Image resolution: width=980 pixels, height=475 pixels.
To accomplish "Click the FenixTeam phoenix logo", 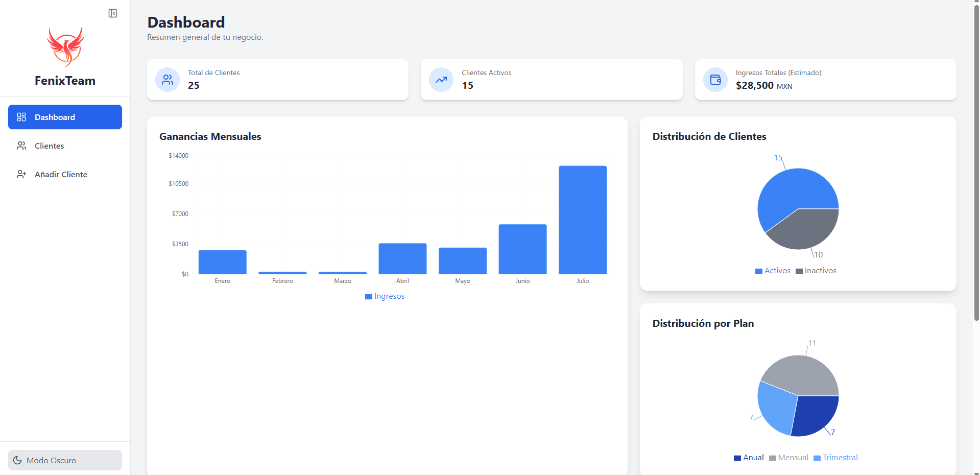I will [65, 46].
